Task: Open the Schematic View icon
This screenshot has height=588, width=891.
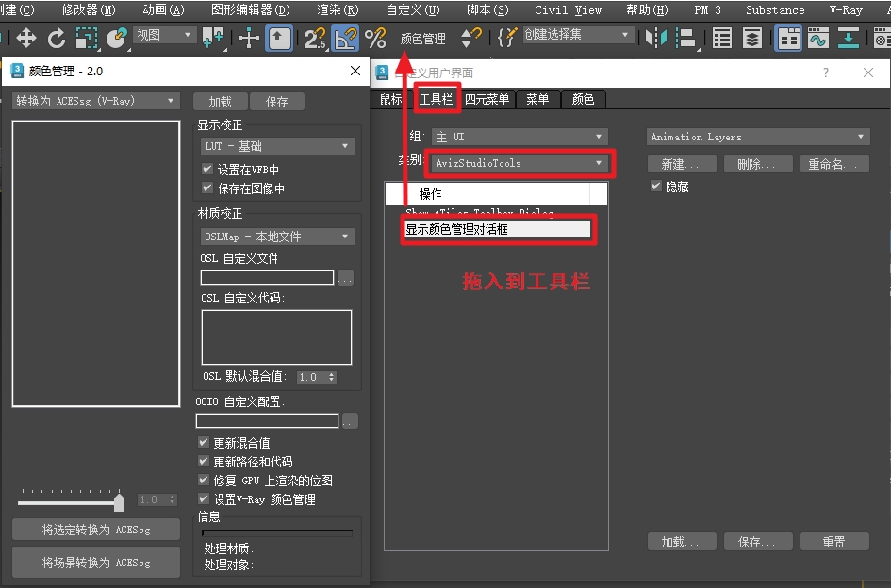Action: pos(849,39)
